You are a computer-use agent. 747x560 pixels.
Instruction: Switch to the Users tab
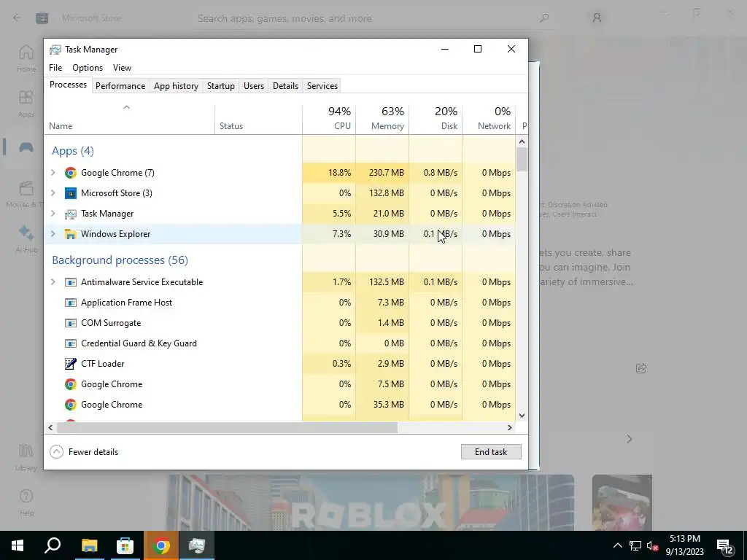253,86
